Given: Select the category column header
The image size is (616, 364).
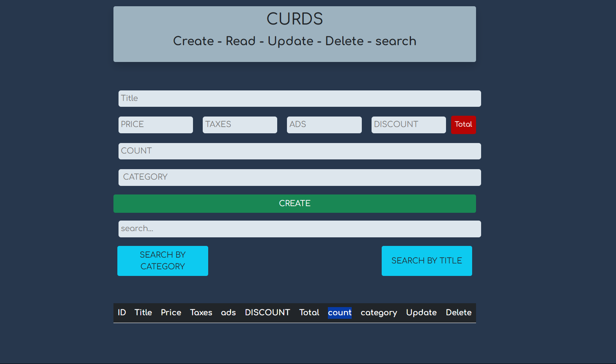Looking at the screenshot, I should click(x=379, y=313).
